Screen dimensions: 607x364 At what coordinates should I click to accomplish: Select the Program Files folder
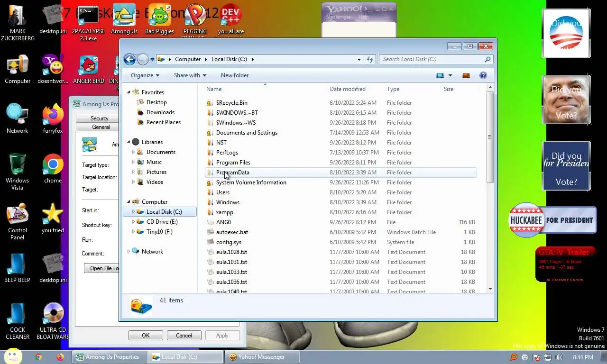pos(341,163)
